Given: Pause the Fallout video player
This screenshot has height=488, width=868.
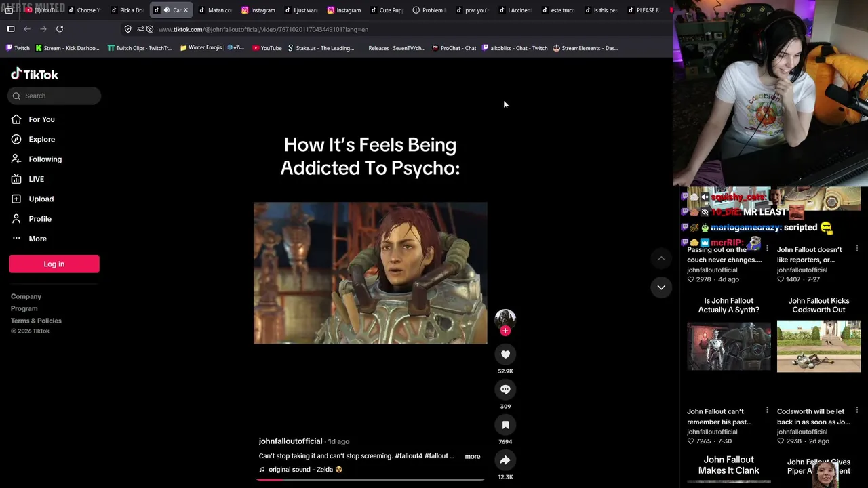Looking at the screenshot, I should pos(370,272).
